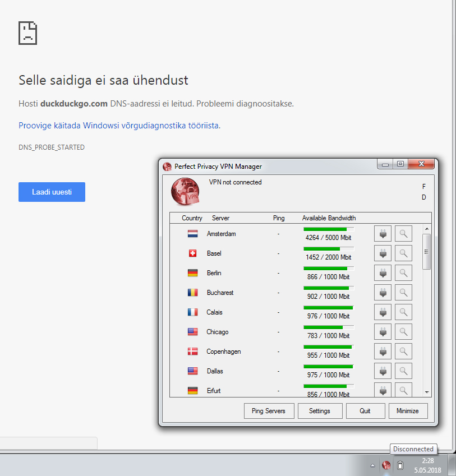
Task: Connect to the Erfurt server via plug icon
Action: [383, 390]
